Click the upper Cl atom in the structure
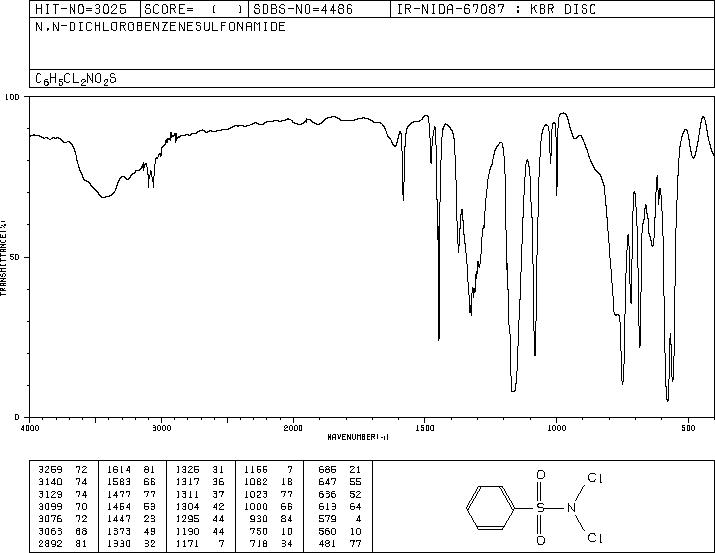Image resolution: width=715 pixels, height=553 pixels. coord(595,478)
